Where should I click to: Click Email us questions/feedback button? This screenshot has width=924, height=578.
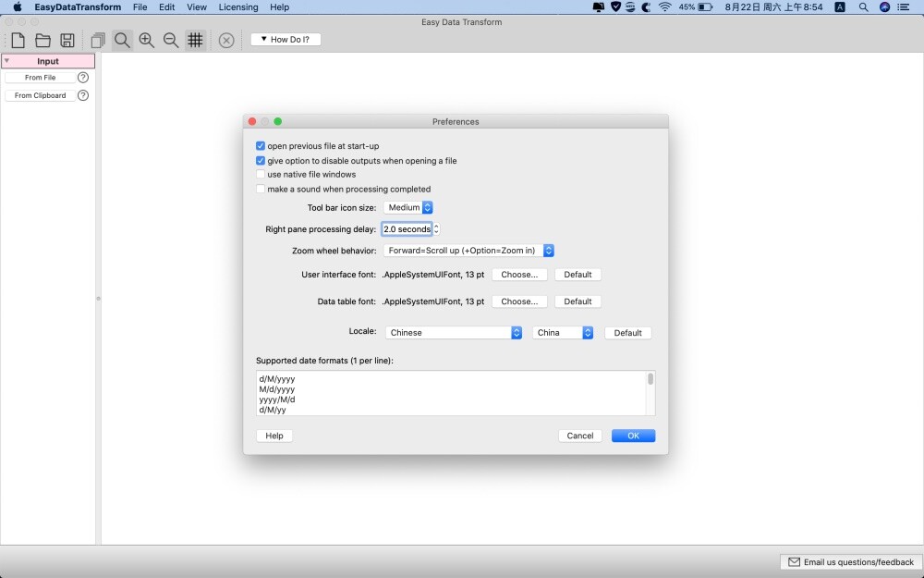(851, 562)
